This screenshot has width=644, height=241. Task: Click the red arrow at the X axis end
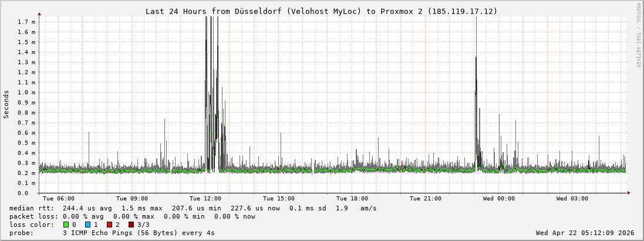tap(628, 193)
